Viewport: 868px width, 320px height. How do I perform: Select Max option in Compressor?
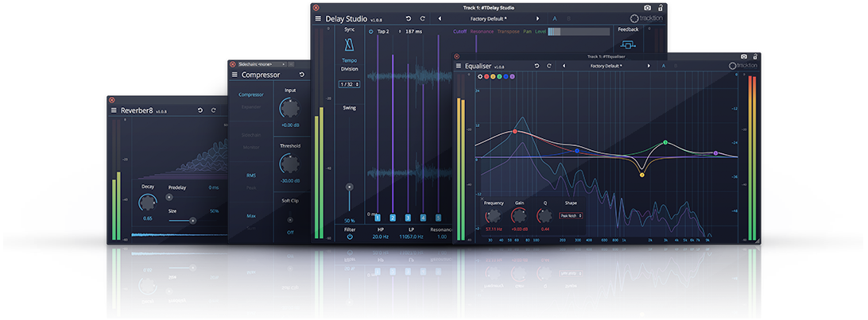point(251,215)
